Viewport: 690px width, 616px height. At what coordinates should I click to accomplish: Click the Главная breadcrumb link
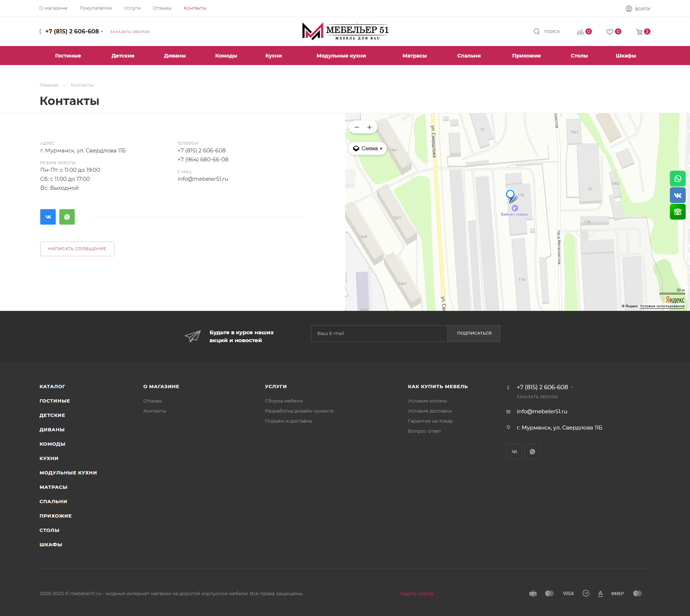tap(49, 85)
